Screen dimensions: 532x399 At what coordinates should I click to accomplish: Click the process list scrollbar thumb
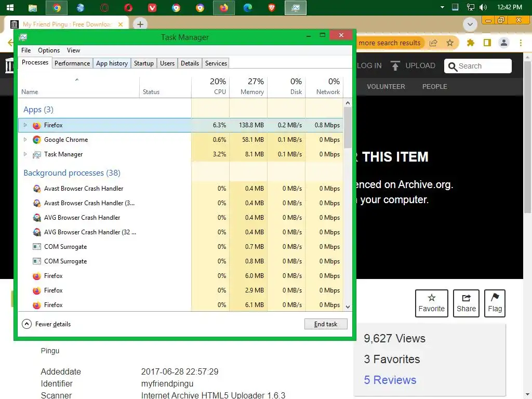click(x=348, y=128)
